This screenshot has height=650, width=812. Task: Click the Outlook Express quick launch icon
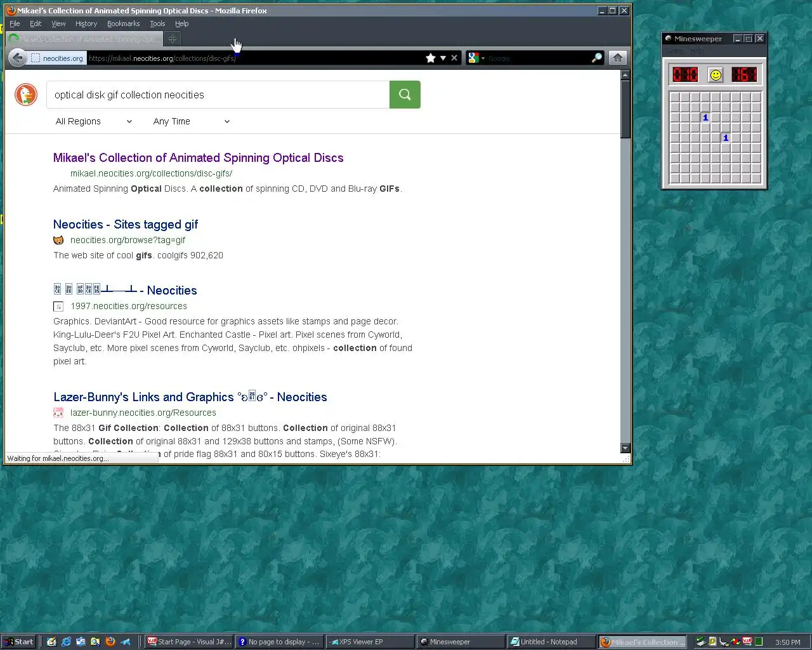click(x=81, y=642)
